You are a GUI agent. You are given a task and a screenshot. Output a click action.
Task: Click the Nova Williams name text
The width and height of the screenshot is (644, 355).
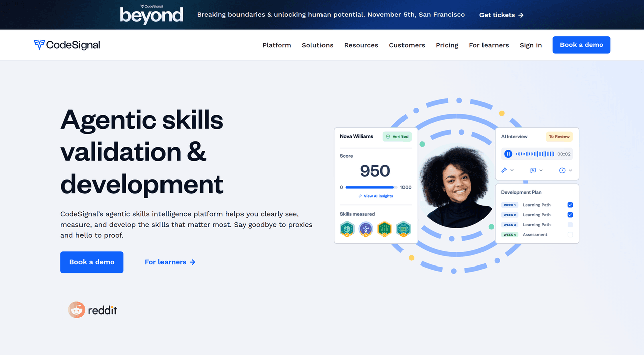(357, 136)
